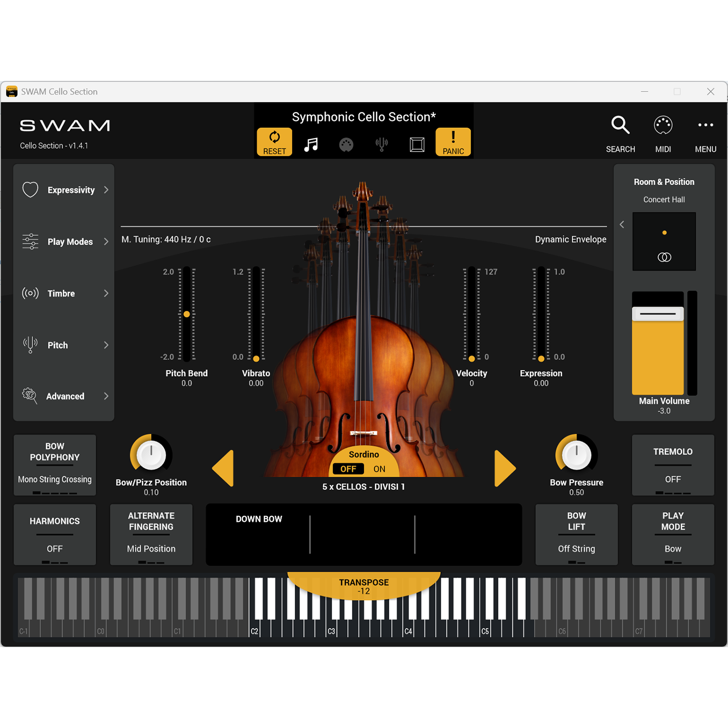Click the stereo overlapping circles icon
Screen dimensions: 728x728
[664, 257]
